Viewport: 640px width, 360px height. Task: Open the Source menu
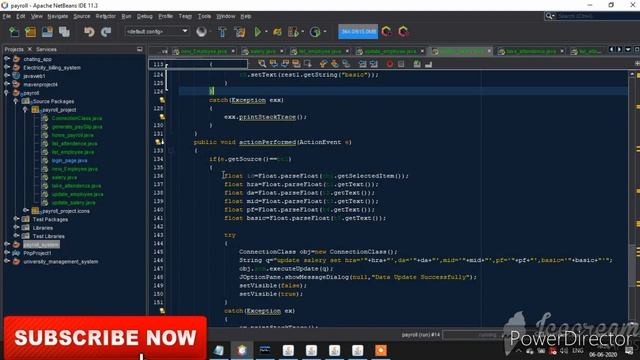pos(82,16)
